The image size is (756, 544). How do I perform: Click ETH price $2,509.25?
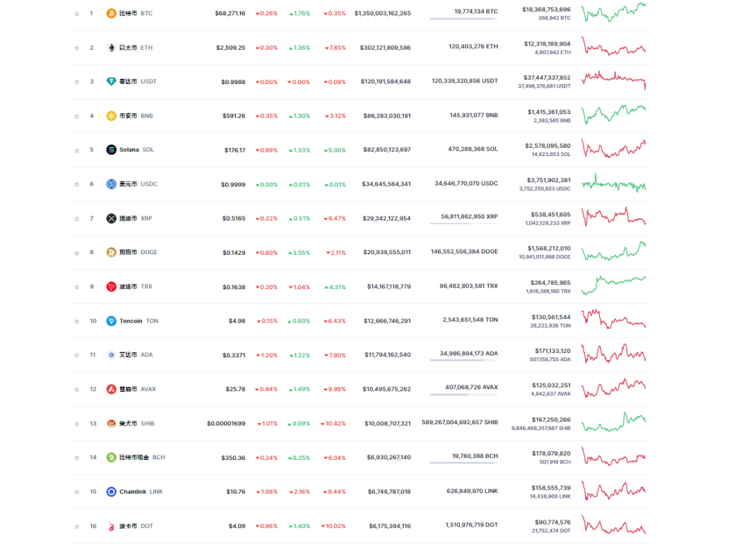pyautogui.click(x=230, y=48)
